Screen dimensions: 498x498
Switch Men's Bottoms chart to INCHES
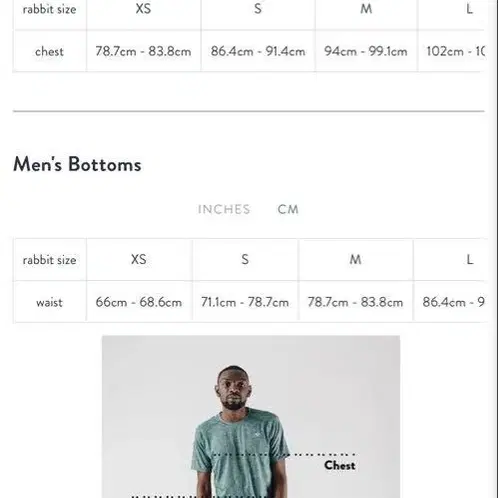[224, 209]
